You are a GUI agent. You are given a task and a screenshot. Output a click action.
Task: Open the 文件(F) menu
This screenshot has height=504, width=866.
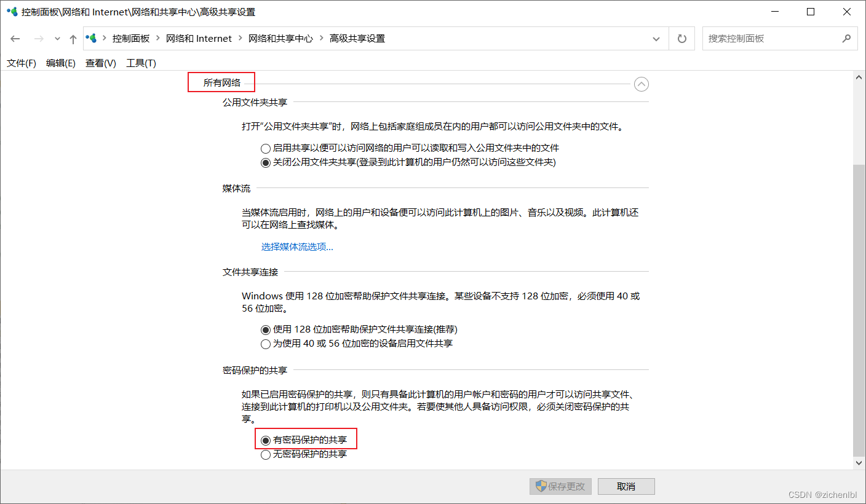pos(22,63)
